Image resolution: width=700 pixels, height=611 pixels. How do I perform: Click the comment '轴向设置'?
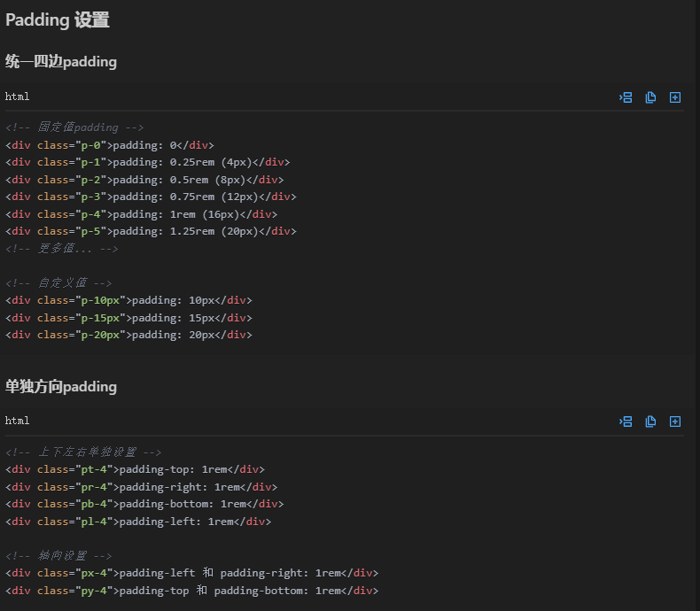pos(58,556)
